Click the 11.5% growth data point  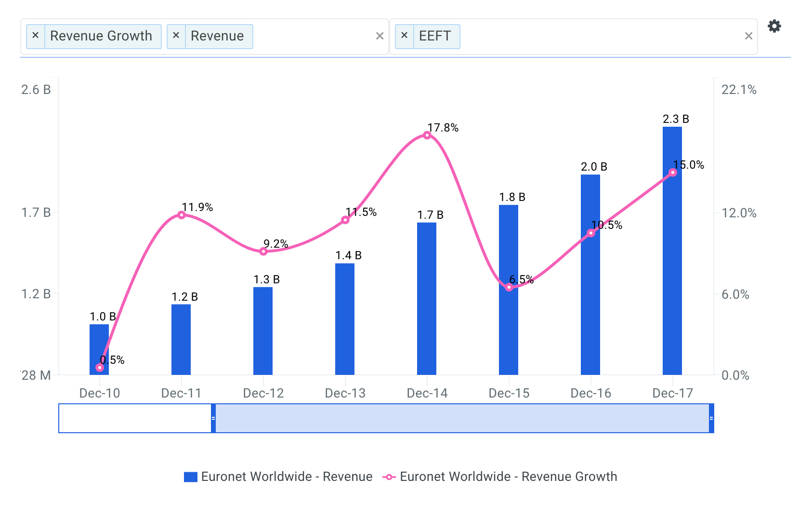tap(345, 220)
